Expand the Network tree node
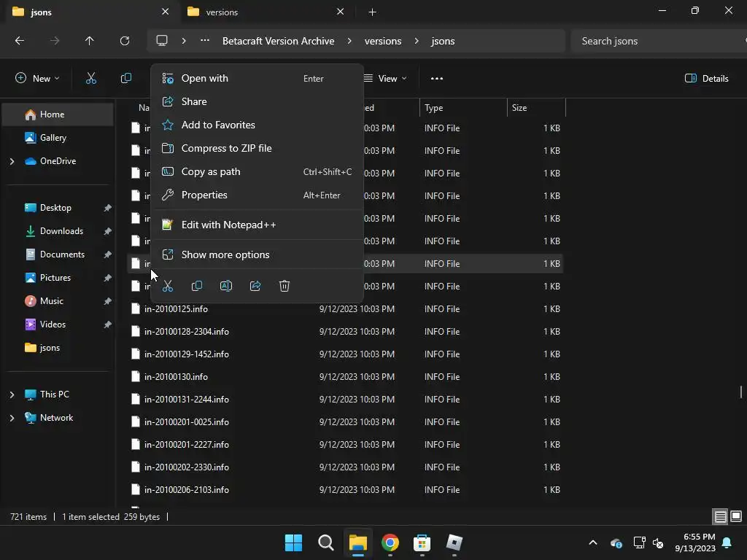747x560 pixels. [12, 418]
